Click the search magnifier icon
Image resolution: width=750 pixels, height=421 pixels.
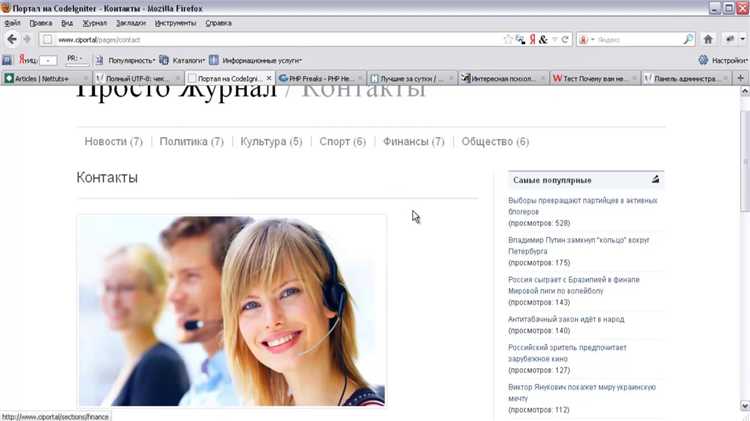(688, 39)
